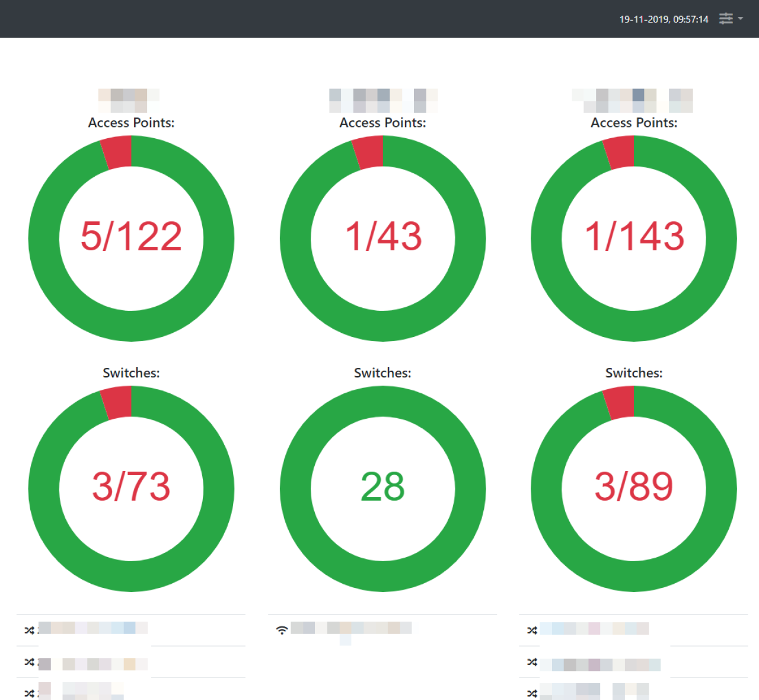The image size is (759, 700).
Task: Select the red segment of the 3/73 Switches chart
Action: tap(117, 402)
